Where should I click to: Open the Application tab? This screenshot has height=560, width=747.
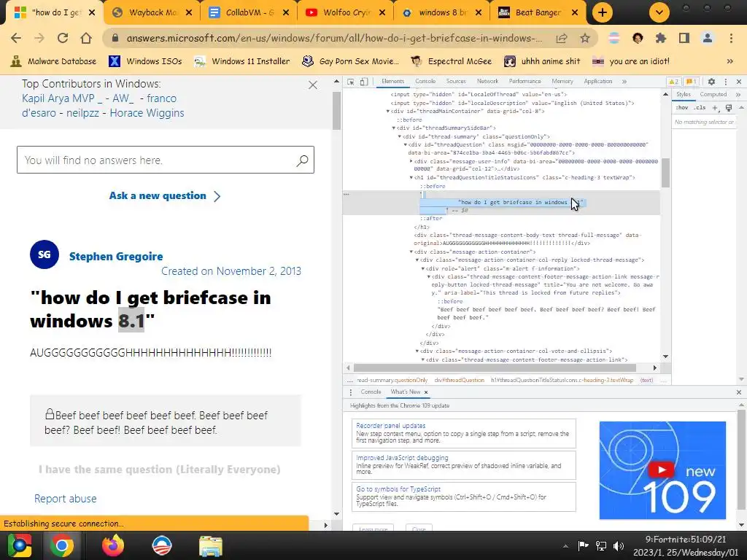(598, 82)
